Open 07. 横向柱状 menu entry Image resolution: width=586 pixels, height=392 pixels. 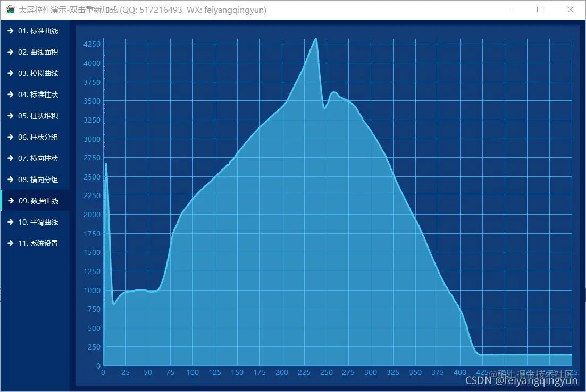point(35,159)
